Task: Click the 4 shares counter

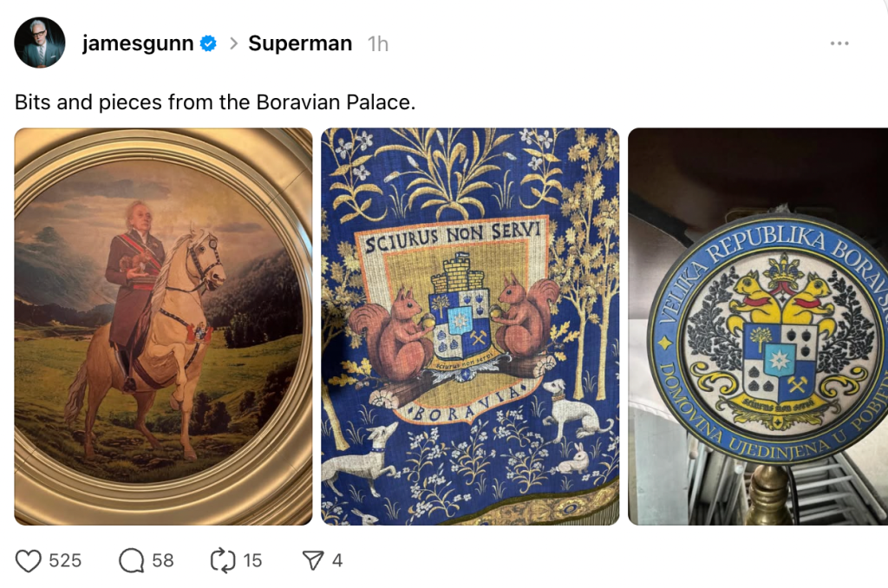Action: tap(336, 560)
